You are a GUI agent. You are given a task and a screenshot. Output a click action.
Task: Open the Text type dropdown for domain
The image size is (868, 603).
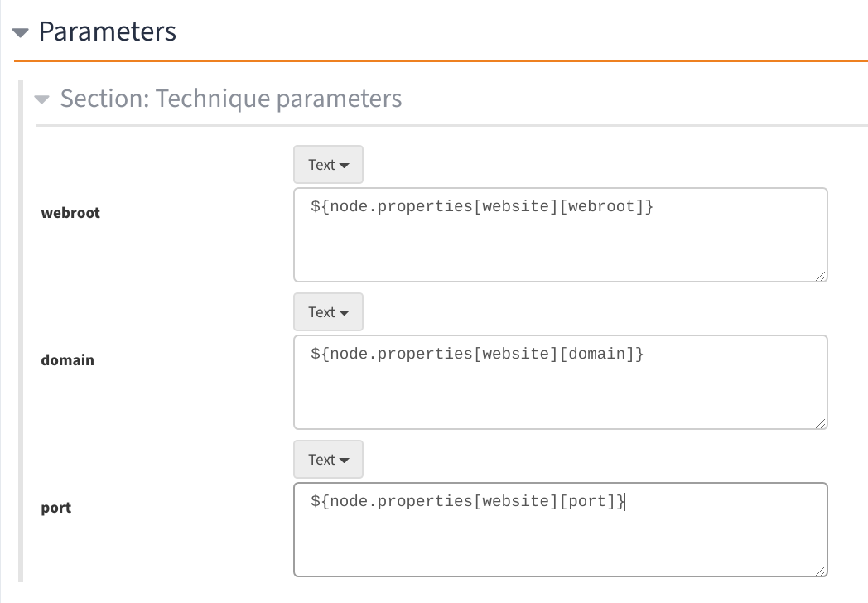click(328, 311)
